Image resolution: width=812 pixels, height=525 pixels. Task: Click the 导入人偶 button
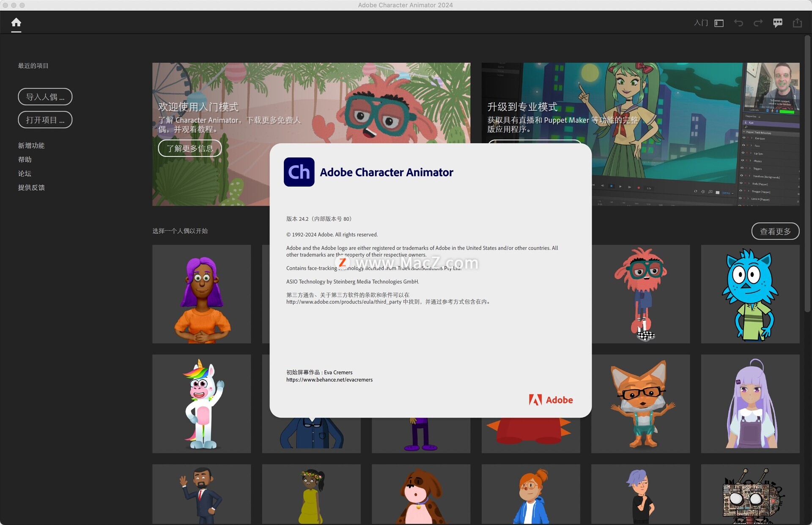click(45, 97)
